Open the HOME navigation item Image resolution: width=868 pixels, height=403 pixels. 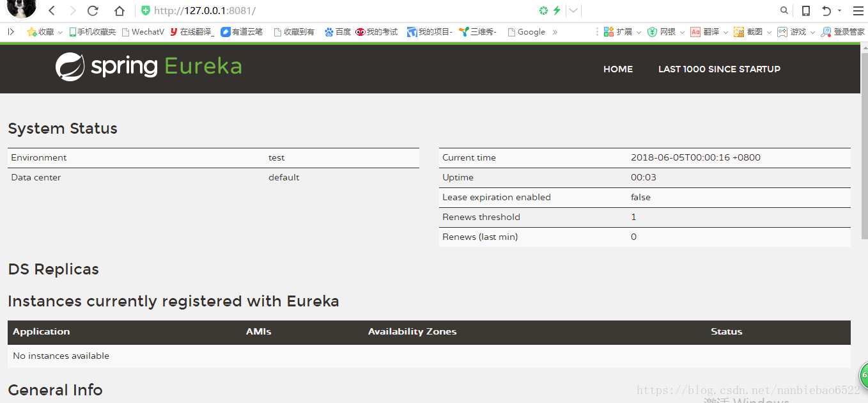[618, 69]
